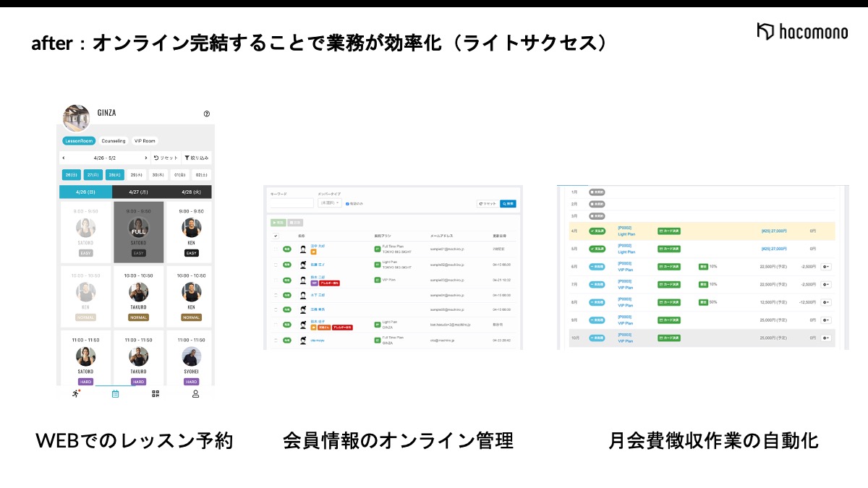
Task: Click the green discount badge beside 50%
Action: (x=703, y=302)
